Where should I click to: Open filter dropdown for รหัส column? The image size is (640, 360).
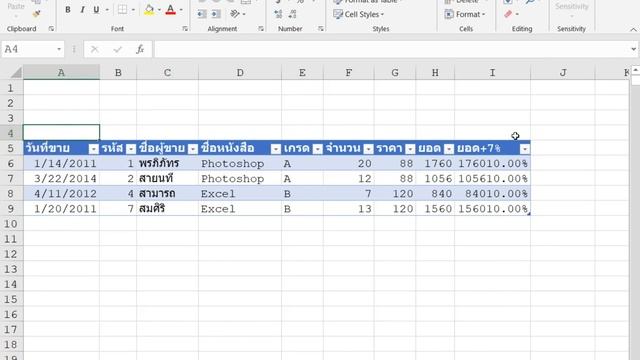tap(131, 149)
